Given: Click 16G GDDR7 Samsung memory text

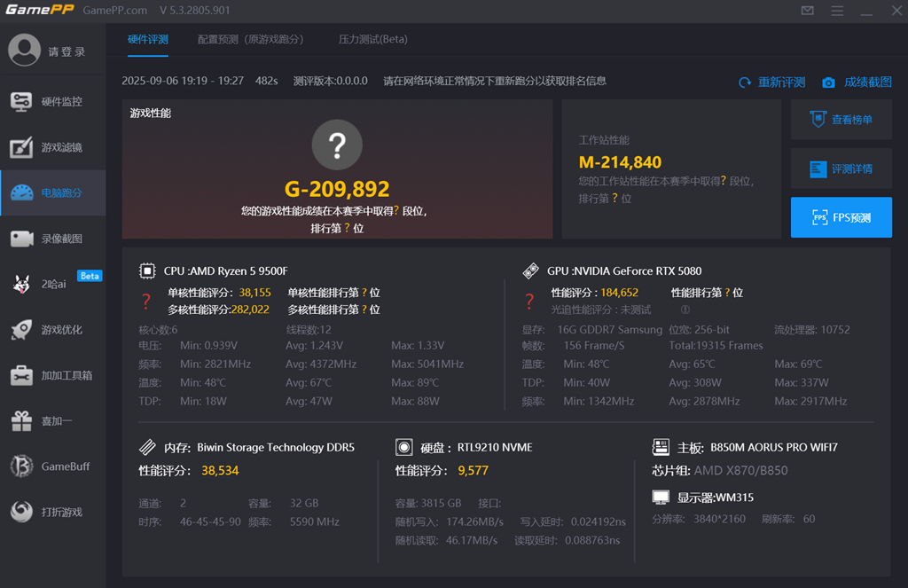Looking at the screenshot, I should (610, 330).
